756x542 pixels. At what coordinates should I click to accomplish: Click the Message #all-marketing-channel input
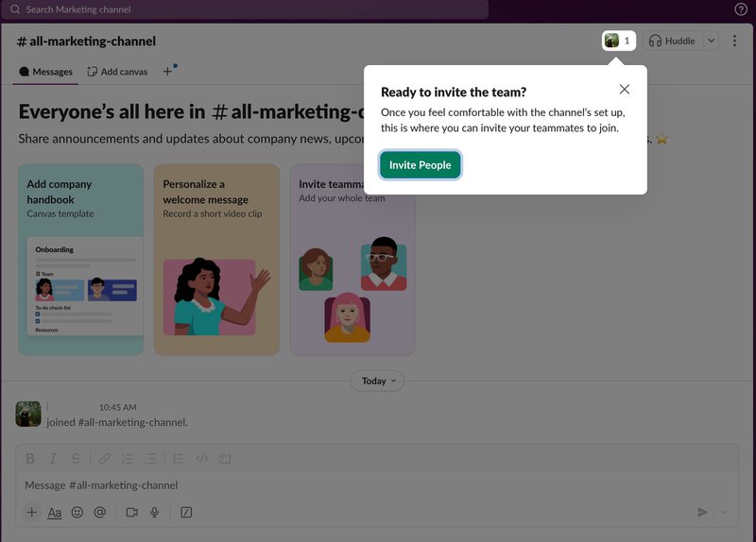(x=377, y=485)
